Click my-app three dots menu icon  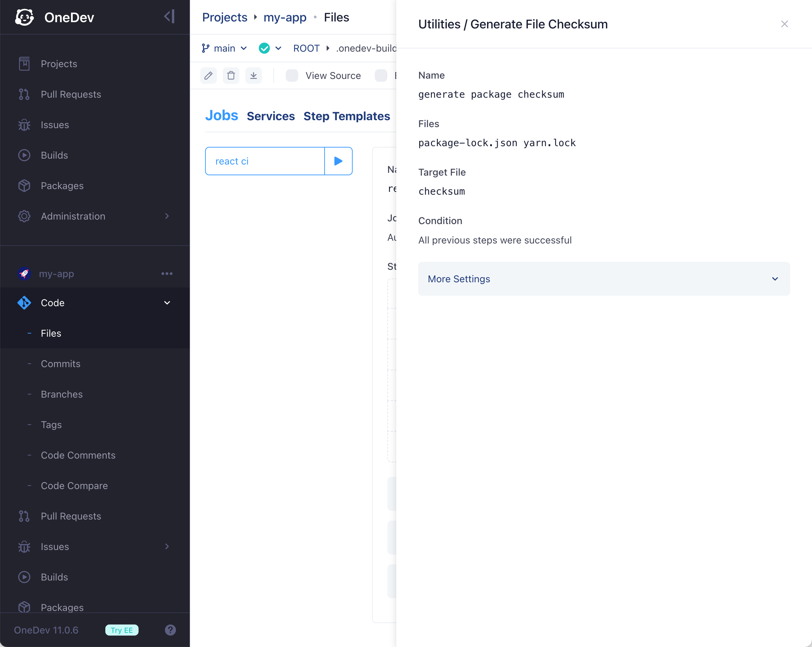click(167, 274)
